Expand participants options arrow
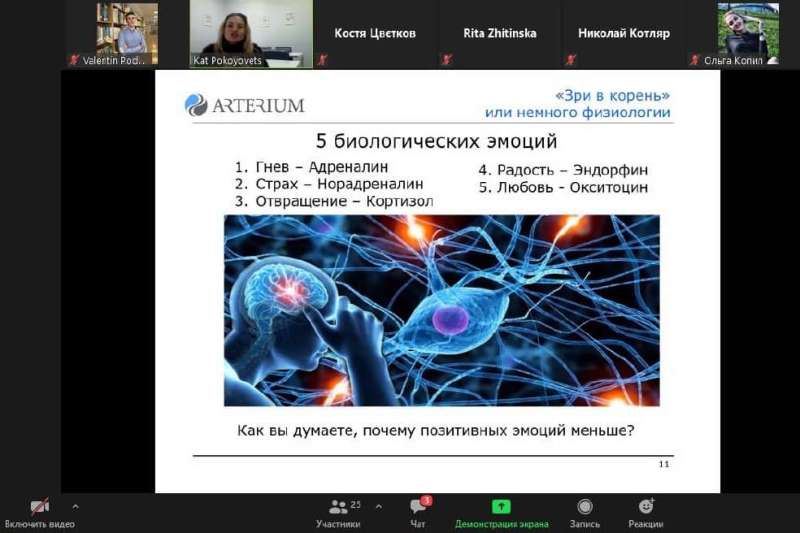The image size is (800, 533). pos(379,506)
